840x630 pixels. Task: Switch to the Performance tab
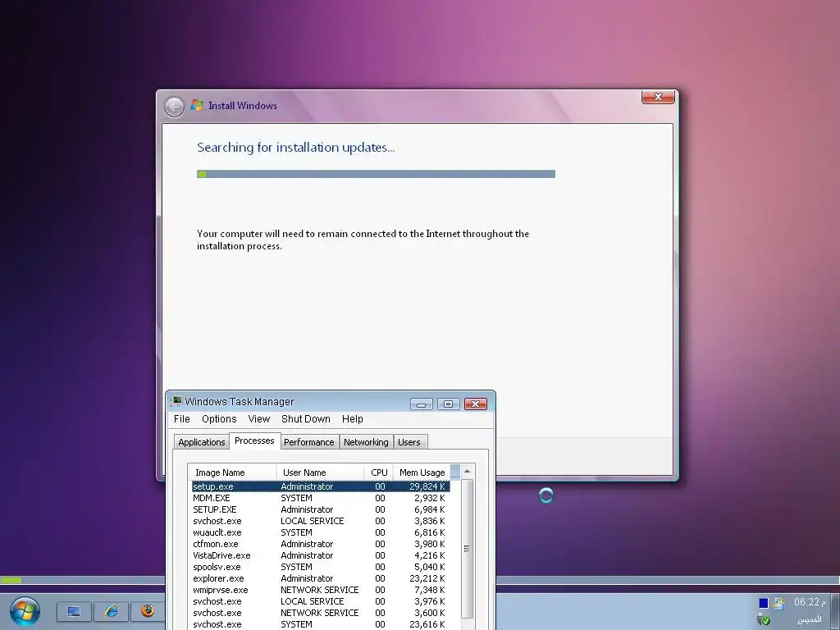[x=309, y=442]
